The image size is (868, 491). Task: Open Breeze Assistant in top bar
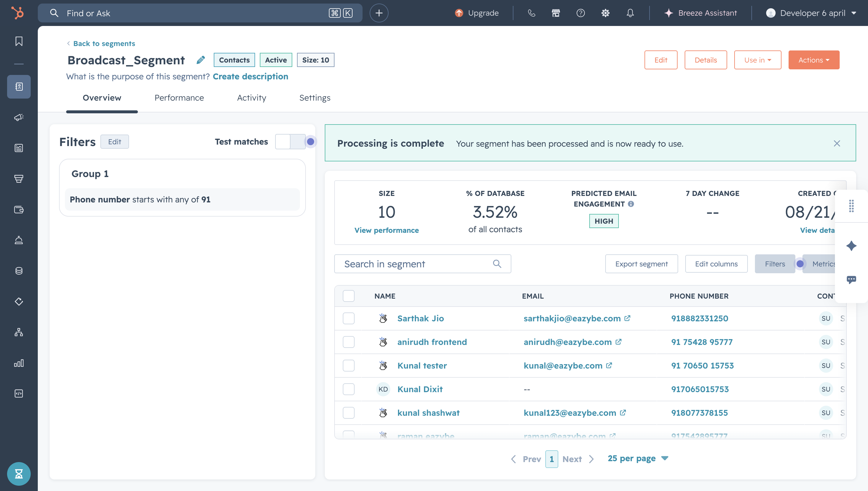(x=700, y=13)
